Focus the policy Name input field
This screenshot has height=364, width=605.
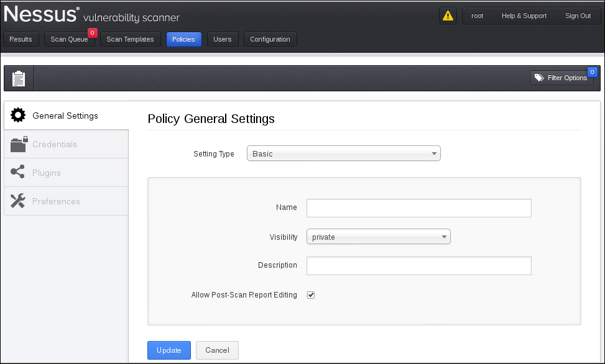(x=419, y=208)
